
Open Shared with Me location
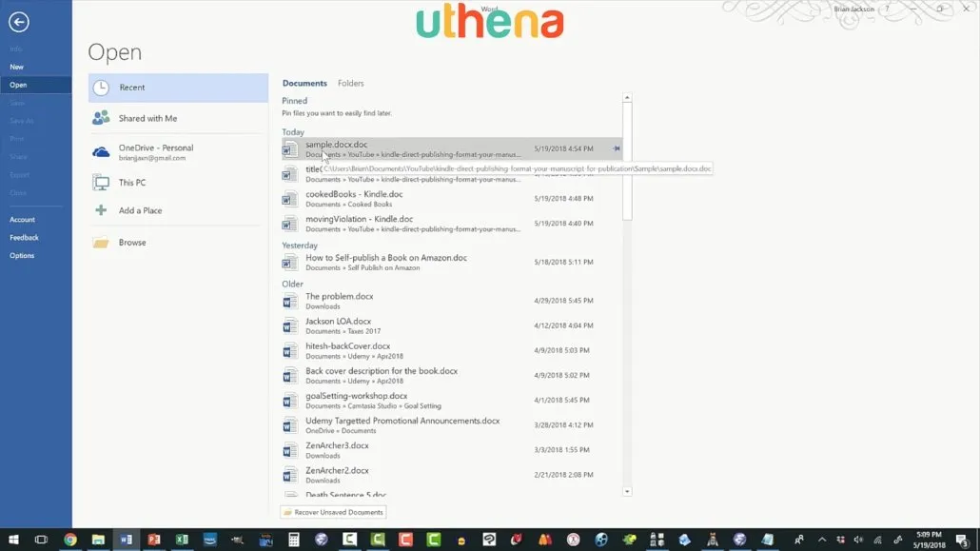coord(178,118)
